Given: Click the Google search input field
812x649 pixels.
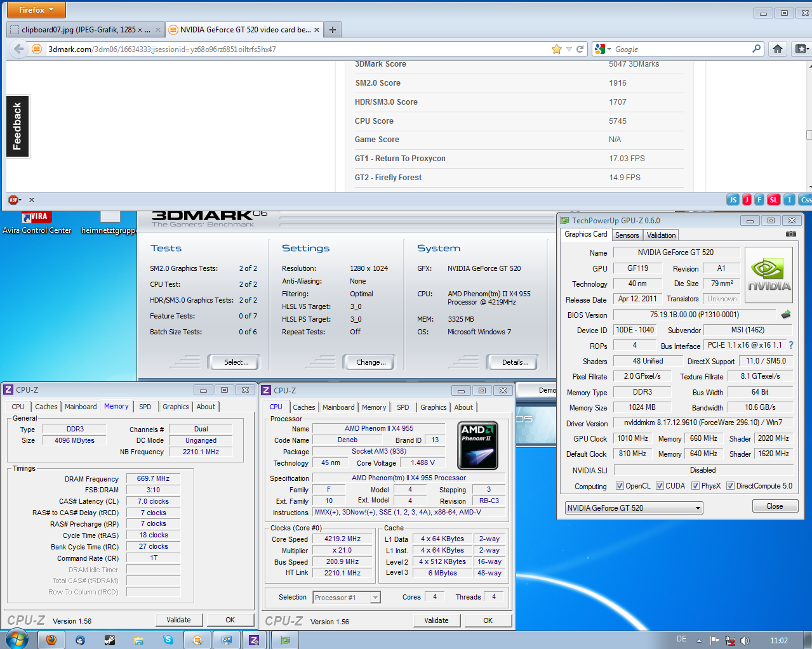Looking at the screenshot, I should tap(681, 49).
